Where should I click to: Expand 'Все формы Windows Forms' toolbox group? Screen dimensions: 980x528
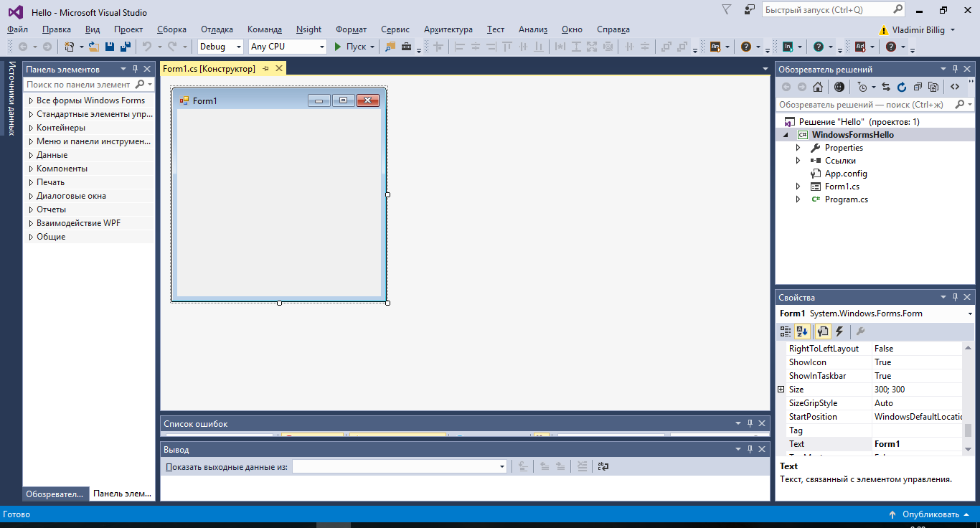tap(31, 100)
